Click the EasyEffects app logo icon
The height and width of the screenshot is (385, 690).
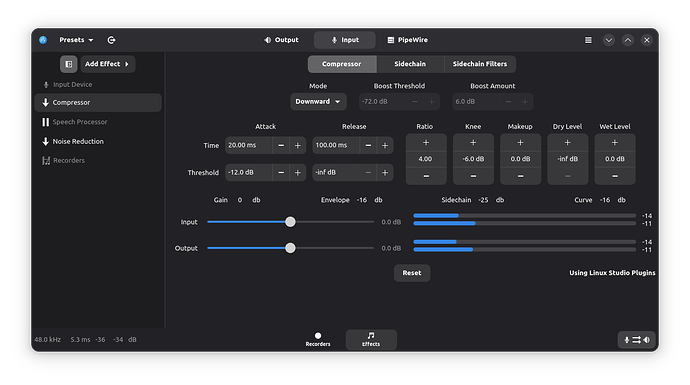click(43, 40)
